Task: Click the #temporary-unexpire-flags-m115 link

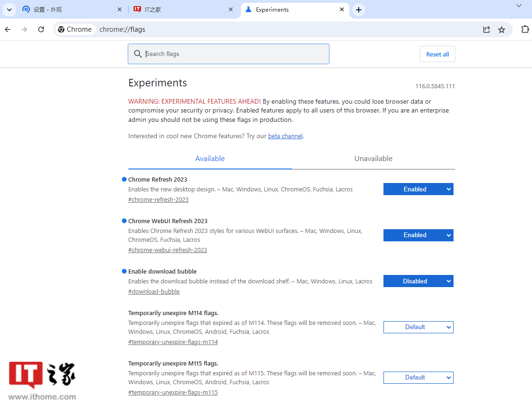Action: (173, 393)
